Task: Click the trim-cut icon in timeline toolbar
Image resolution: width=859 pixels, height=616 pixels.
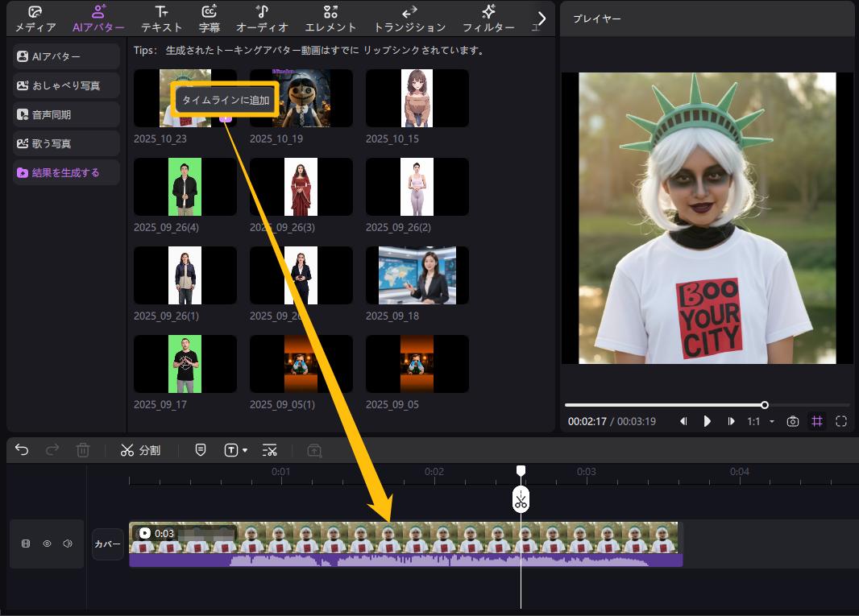Action: [270, 450]
